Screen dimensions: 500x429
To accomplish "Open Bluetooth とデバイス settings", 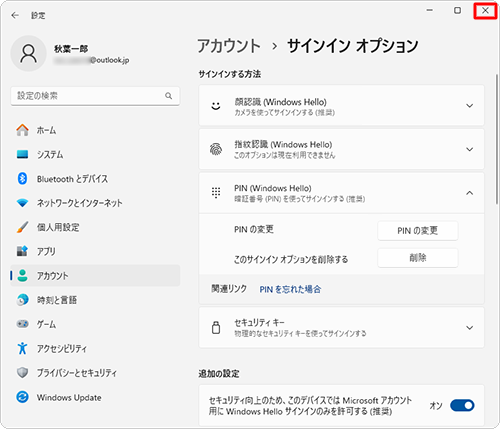I will pos(95,179).
